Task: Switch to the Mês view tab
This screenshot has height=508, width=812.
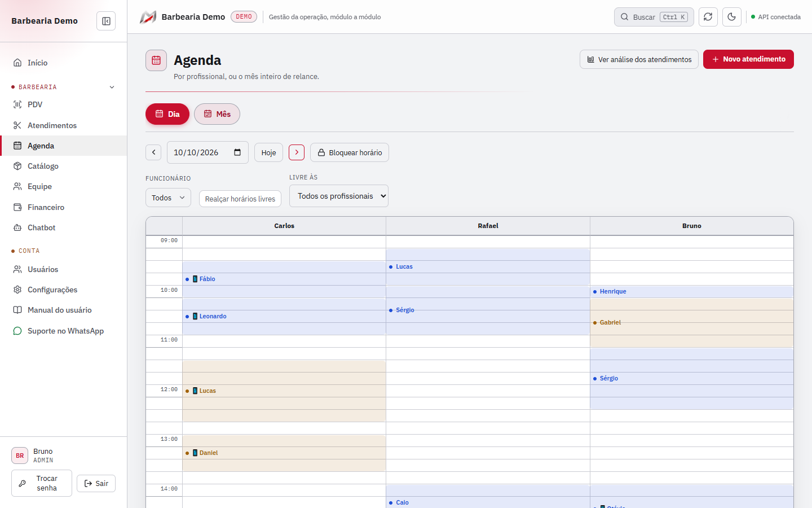Action: 217,114
